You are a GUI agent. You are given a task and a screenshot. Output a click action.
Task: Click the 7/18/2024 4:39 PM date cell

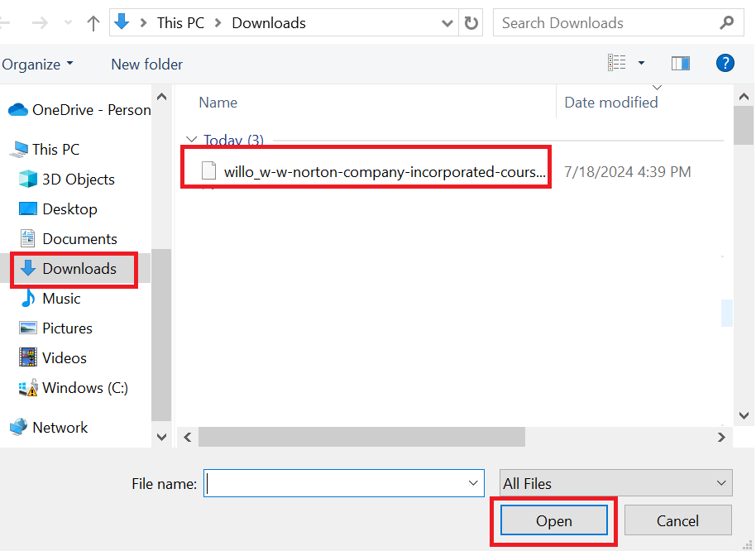627,171
